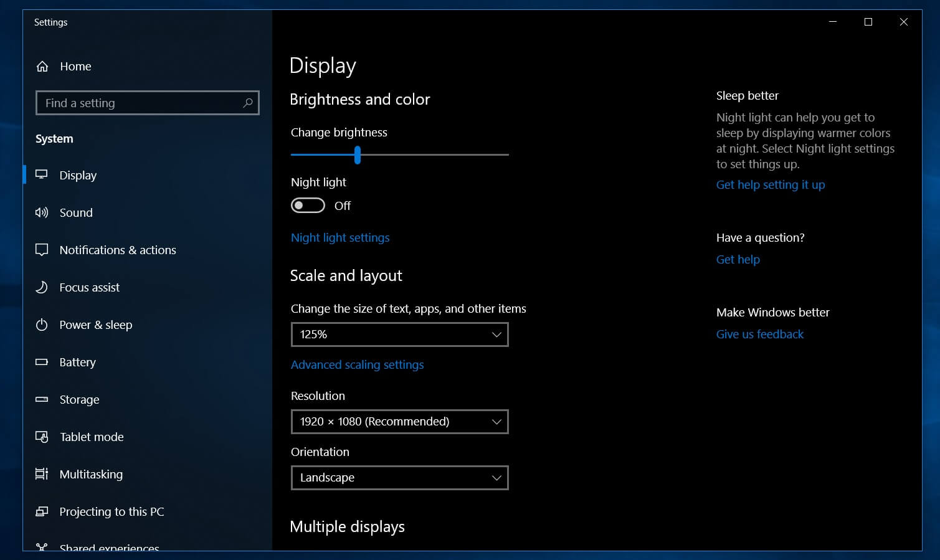940x560 pixels.
Task: Select the Sound settings icon
Action: [x=41, y=212]
